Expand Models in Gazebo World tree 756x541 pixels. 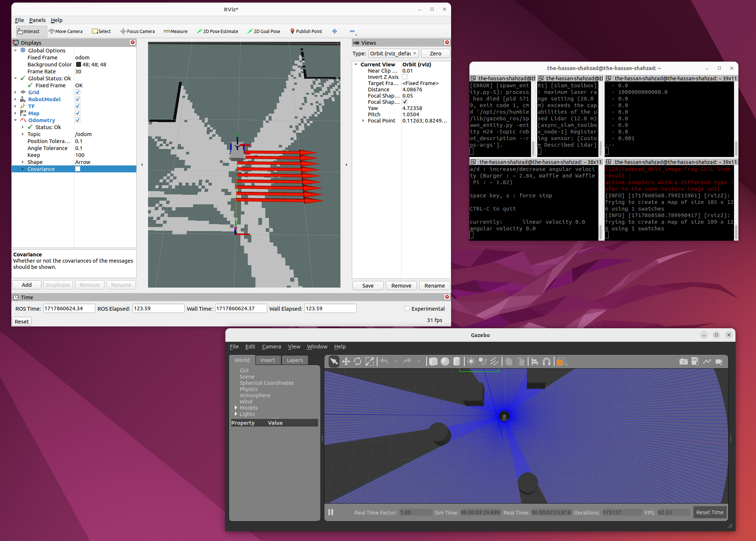point(236,407)
